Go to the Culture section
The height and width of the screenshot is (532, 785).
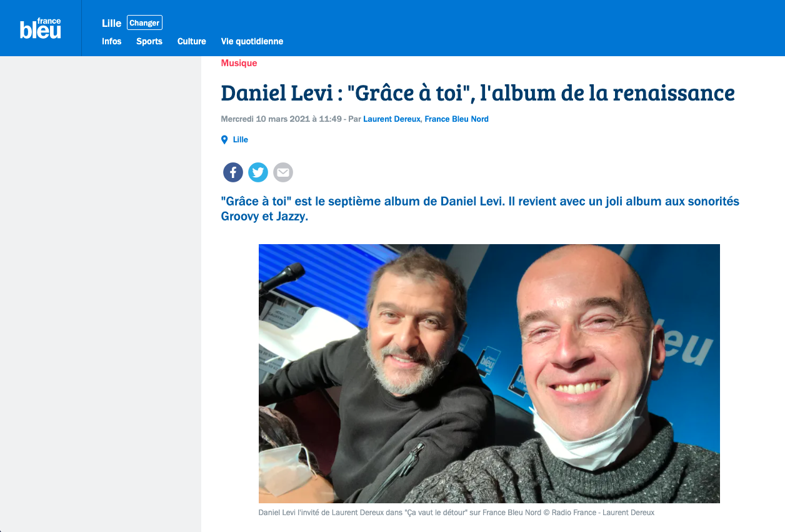192,41
